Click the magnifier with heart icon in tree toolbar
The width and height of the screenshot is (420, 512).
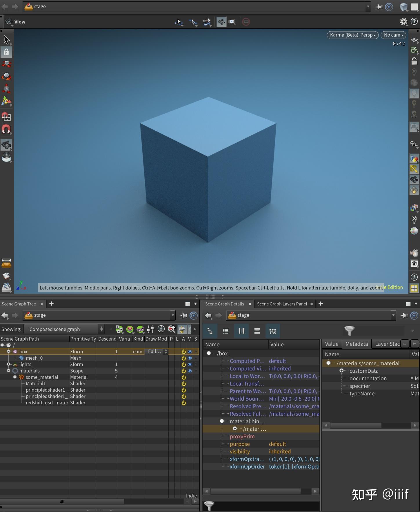172,329
